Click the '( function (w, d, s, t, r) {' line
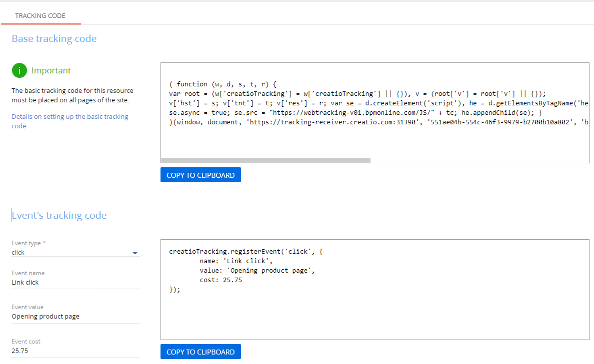 (223, 84)
